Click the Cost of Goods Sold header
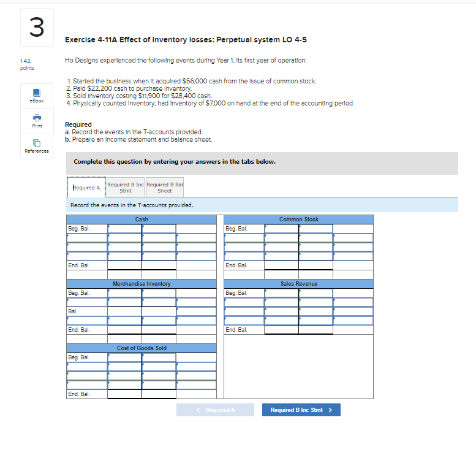The width and height of the screenshot is (476, 469). point(142,348)
